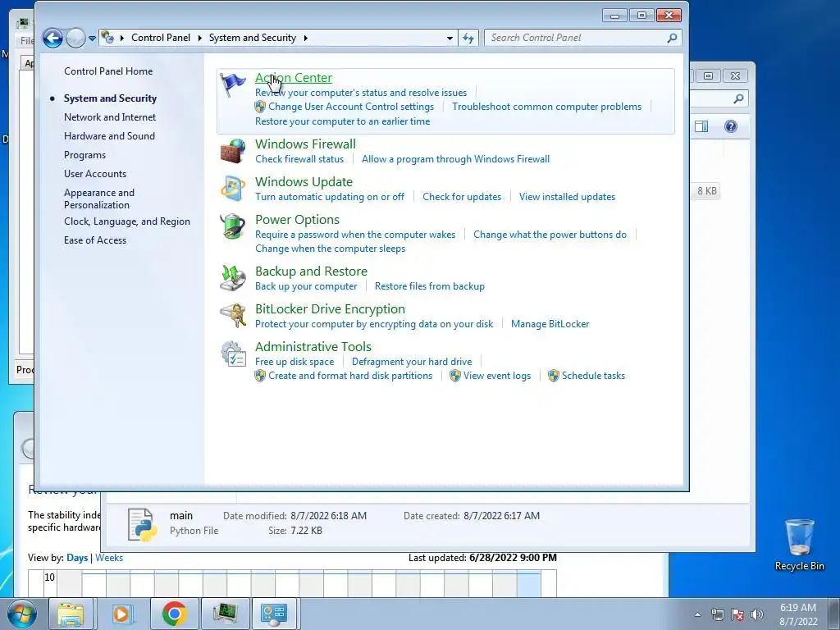The width and height of the screenshot is (840, 630).
Task: Open User Accounts category
Action: (95, 174)
